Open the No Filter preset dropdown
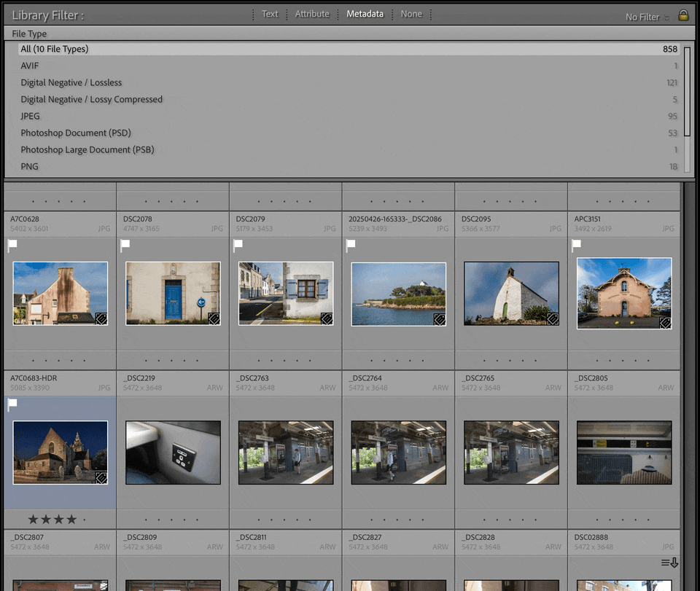Screen dimensions: 700x591 coord(647,17)
